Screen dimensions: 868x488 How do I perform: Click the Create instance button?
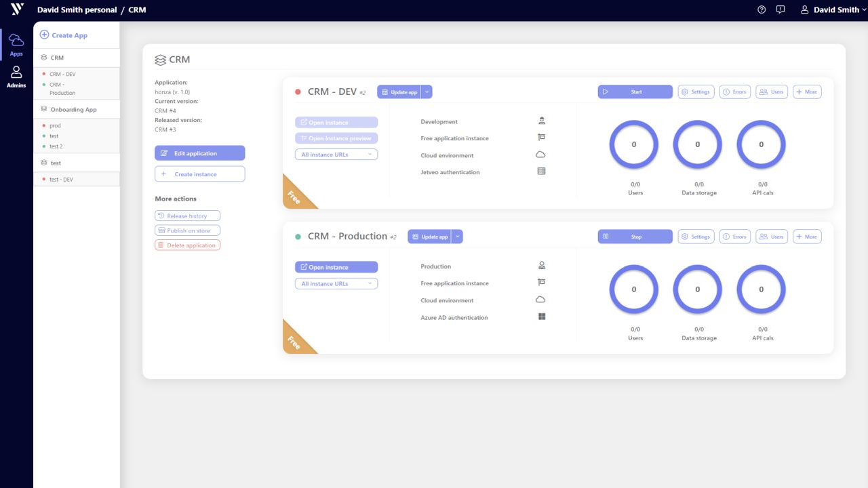pyautogui.click(x=200, y=174)
